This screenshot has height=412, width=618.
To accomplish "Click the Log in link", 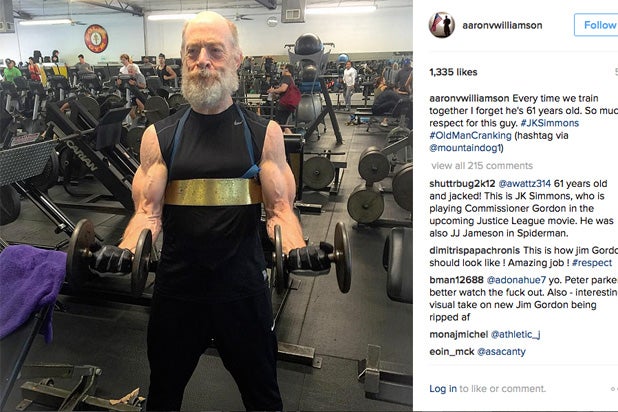I will tap(443, 389).
